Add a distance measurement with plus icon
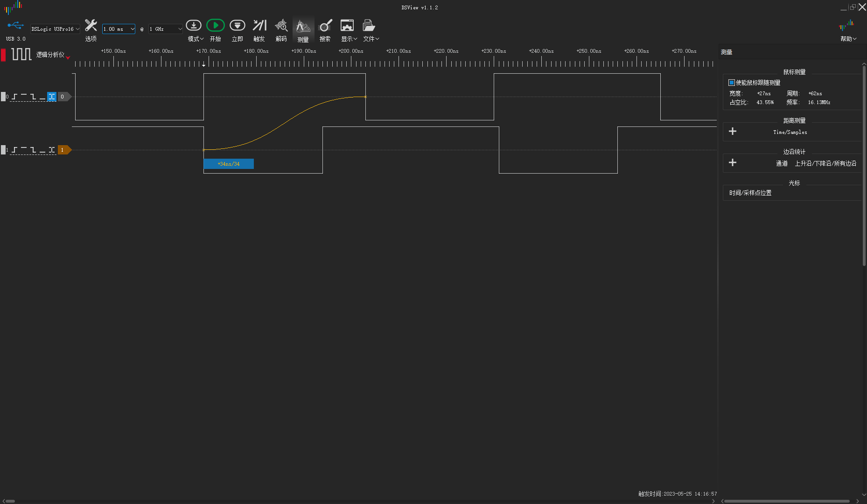The image size is (867, 504). tap(733, 131)
